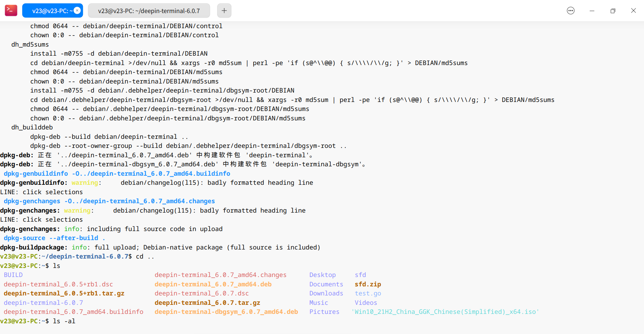Switch to the ~/deepin-terminal-6.0.7 tab
This screenshot has width=644, height=334.
pos(149,11)
